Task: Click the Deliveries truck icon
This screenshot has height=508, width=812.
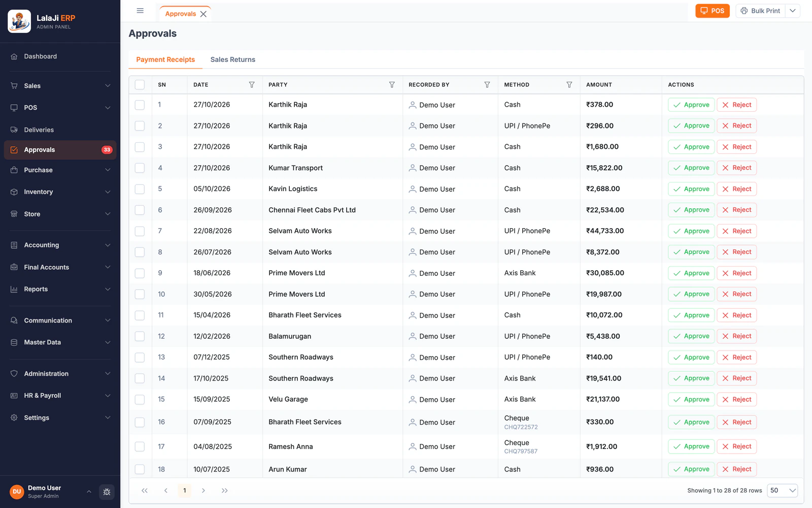Action: [14, 130]
